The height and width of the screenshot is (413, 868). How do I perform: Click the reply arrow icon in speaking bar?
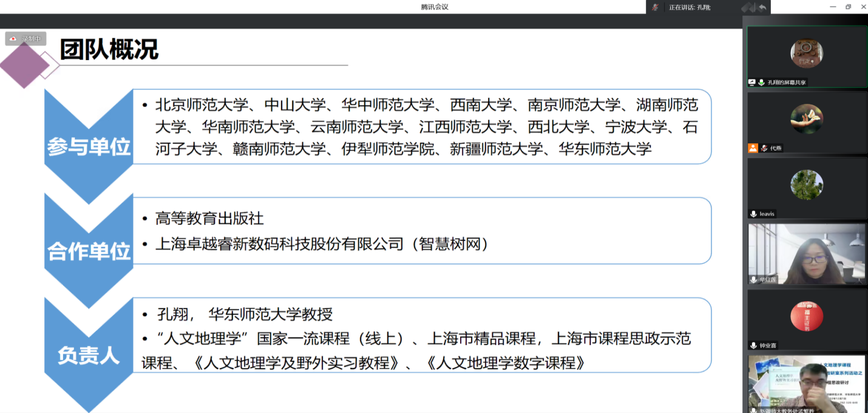coord(762,7)
